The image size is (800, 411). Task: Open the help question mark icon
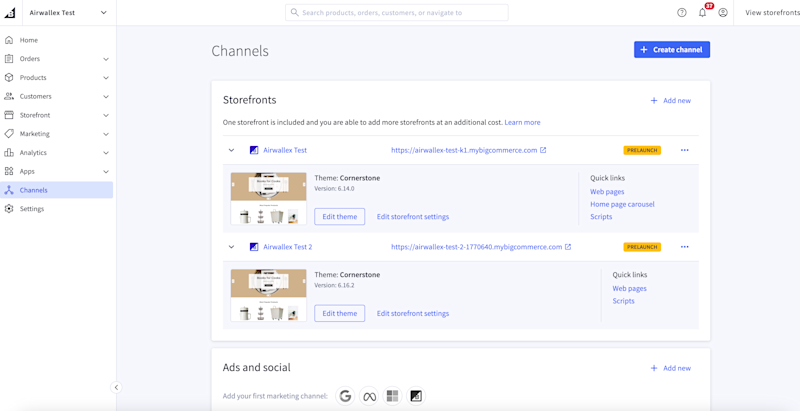682,13
